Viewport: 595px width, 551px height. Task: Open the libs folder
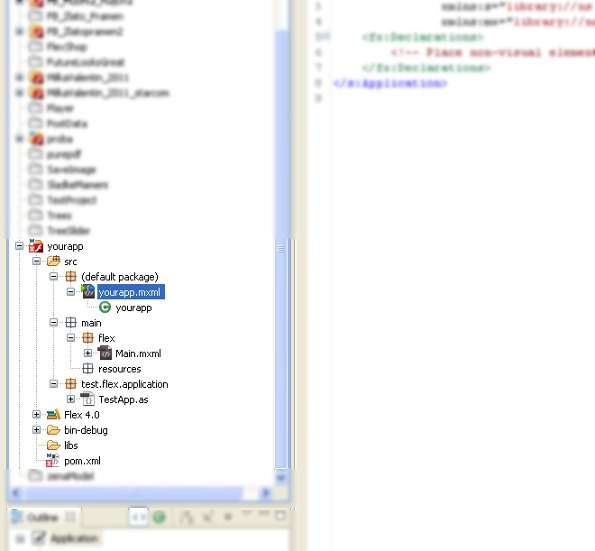tap(71, 445)
